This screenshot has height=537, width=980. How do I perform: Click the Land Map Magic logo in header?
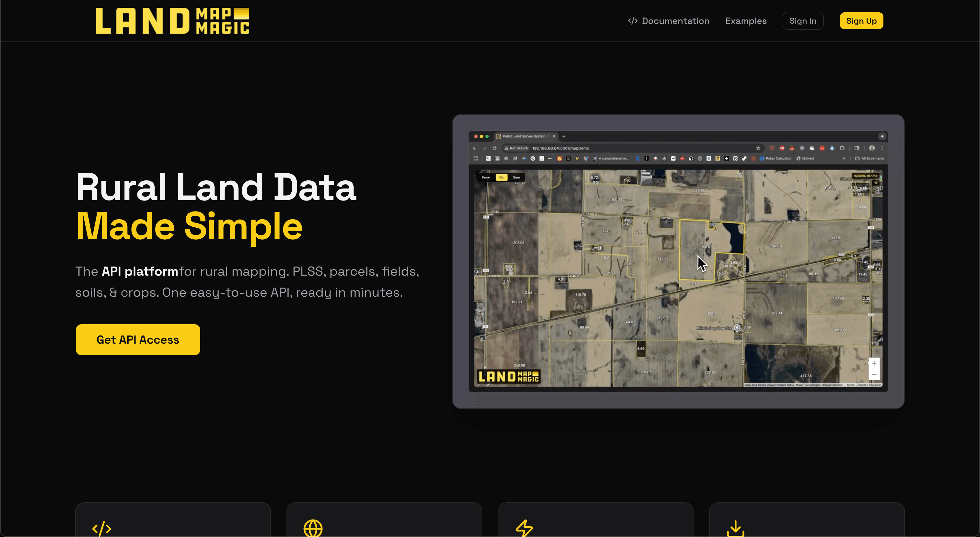point(172,21)
